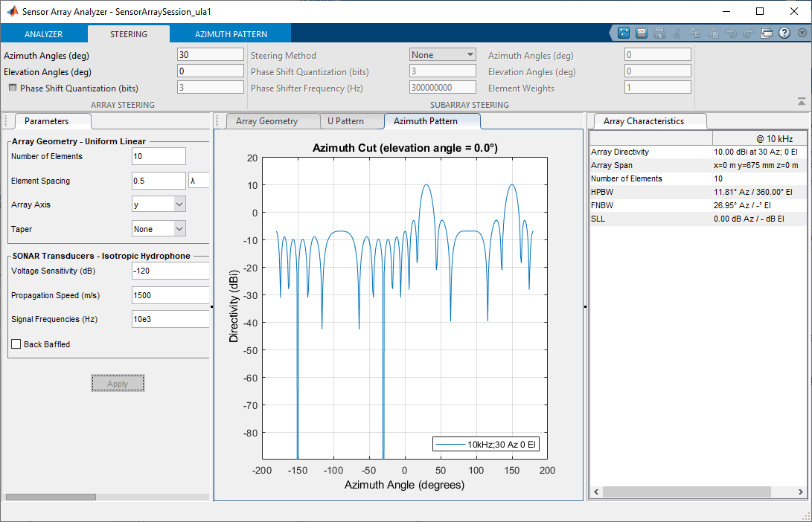This screenshot has width=812, height=522.
Task: Select the U Pattern tab
Action: pyautogui.click(x=345, y=121)
